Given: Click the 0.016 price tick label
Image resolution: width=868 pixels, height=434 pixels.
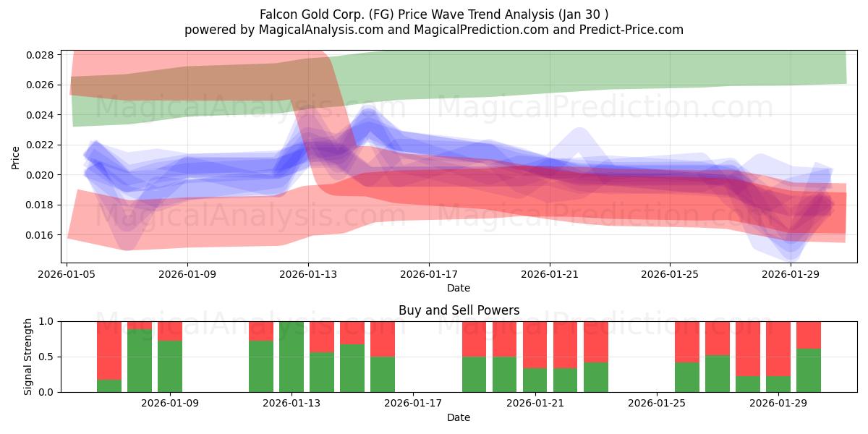Looking at the screenshot, I should click(x=41, y=235).
